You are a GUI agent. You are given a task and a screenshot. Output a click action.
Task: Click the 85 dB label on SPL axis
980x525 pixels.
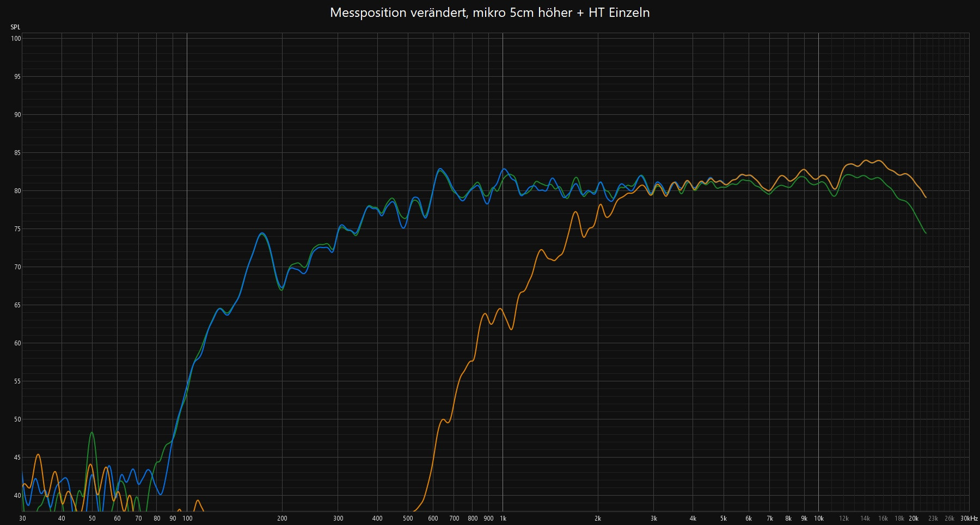(x=17, y=153)
